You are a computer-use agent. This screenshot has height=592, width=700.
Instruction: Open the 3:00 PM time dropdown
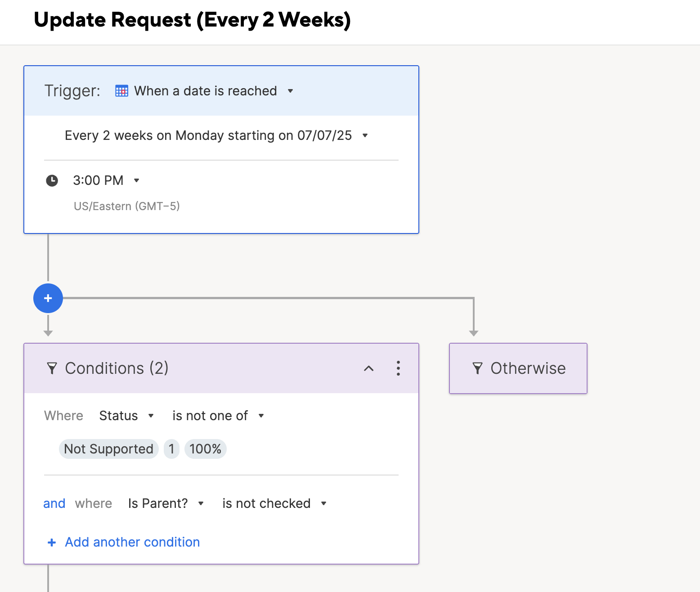tap(106, 180)
